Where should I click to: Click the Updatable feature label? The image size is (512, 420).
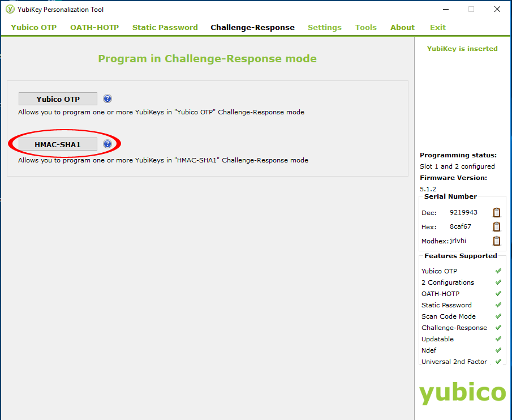pyautogui.click(x=437, y=339)
